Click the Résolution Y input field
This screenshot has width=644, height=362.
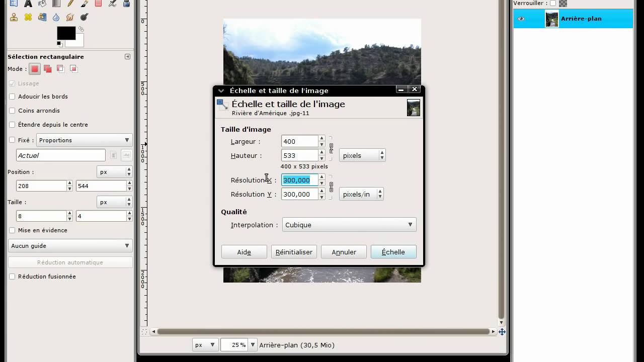(x=300, y=194)
